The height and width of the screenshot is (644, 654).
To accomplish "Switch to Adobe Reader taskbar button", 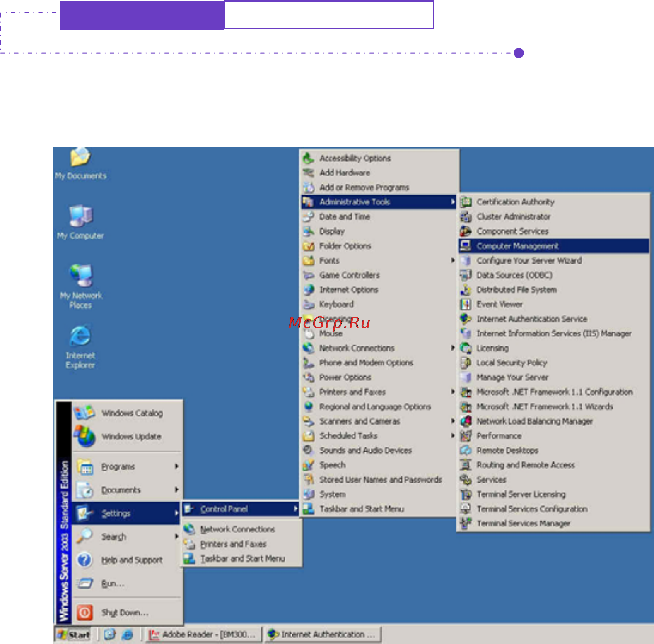I will [x=204, y=634].
